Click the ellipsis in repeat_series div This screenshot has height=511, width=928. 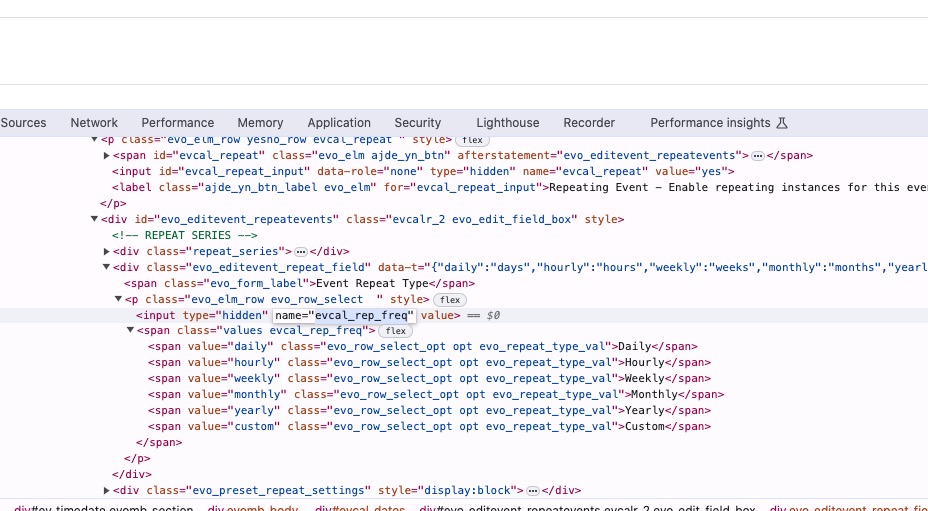301,252
